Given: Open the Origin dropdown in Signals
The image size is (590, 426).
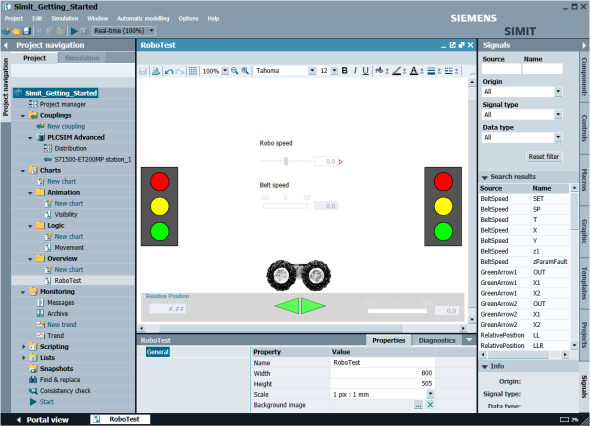Looking at the screenshot, I should click(x=558, y=91).
